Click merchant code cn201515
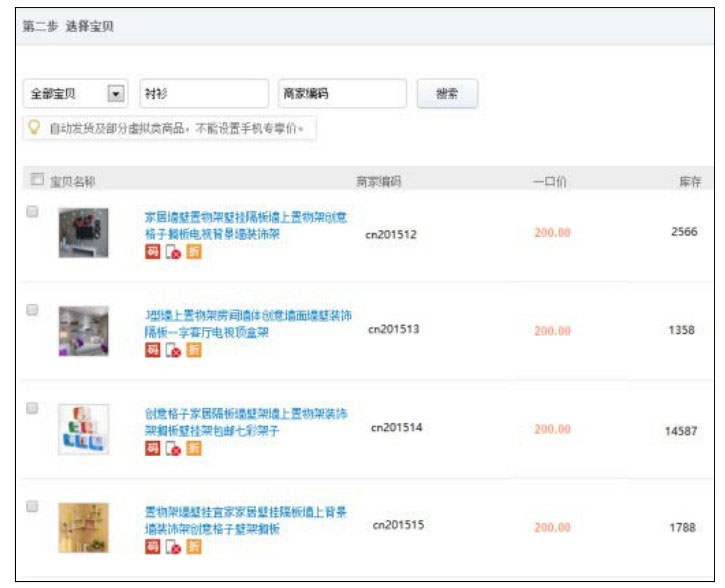 click(x=399, y=525)
